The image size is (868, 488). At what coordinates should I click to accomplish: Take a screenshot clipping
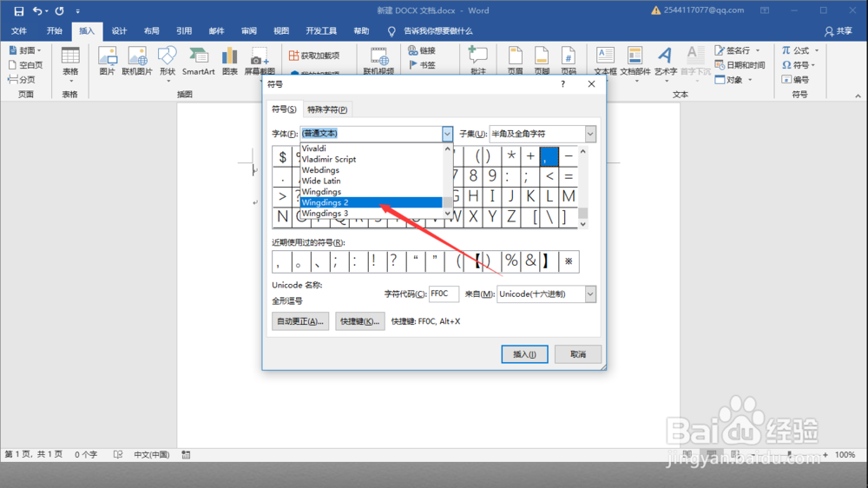[260, 61]
